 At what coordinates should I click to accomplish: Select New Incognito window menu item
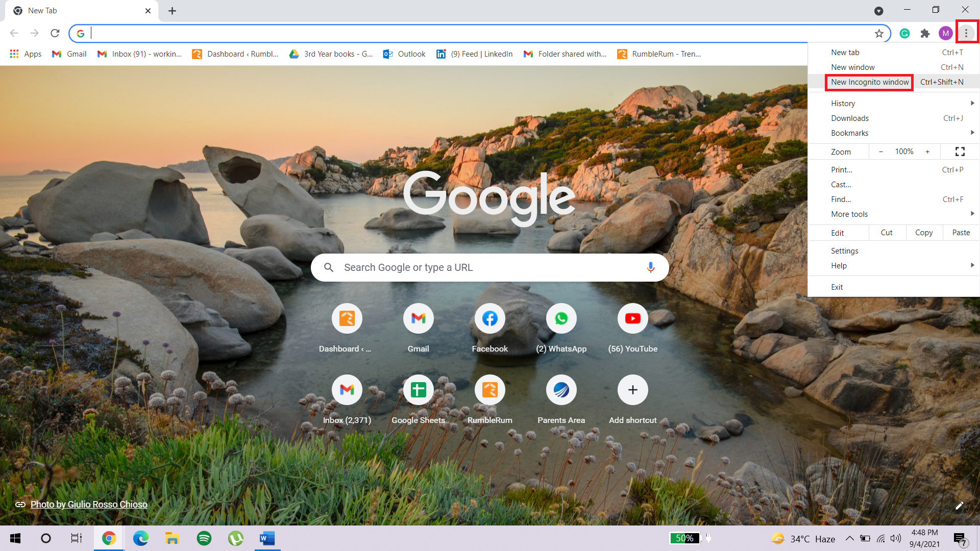click(894, 82)
